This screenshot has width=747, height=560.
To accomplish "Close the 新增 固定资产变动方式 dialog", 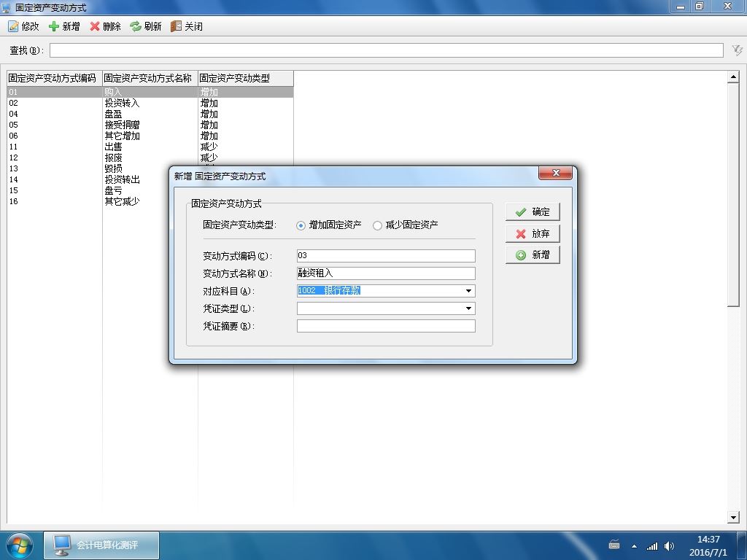I will tap(555, 173).
